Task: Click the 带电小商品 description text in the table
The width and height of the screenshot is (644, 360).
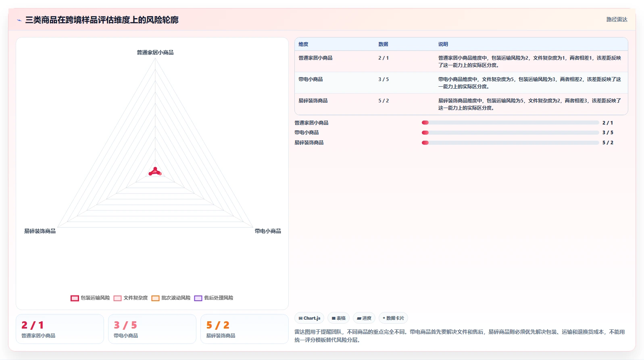Action: point(529,83)
